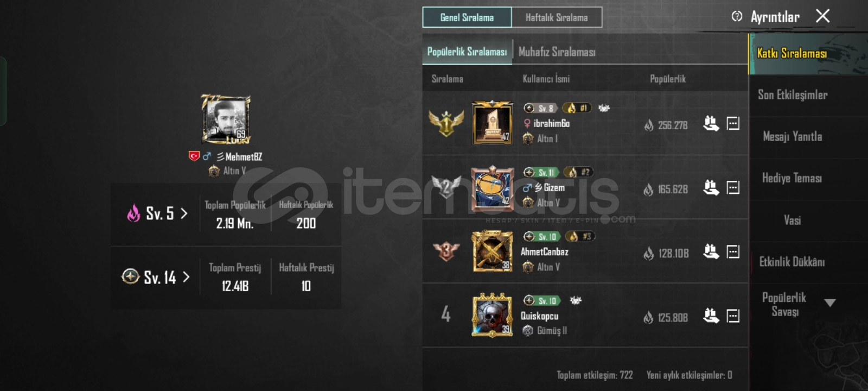Expand the popularity Sv. 5 level chevron
The image size is (868, 391).
click(x=184, y=213)
